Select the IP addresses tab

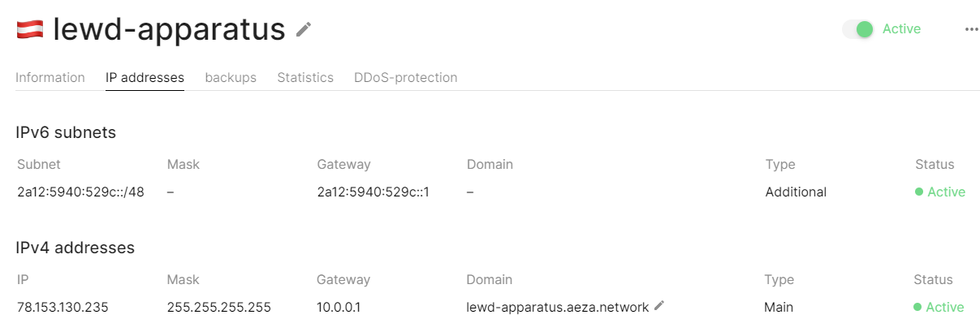click(x=145, y=78)
